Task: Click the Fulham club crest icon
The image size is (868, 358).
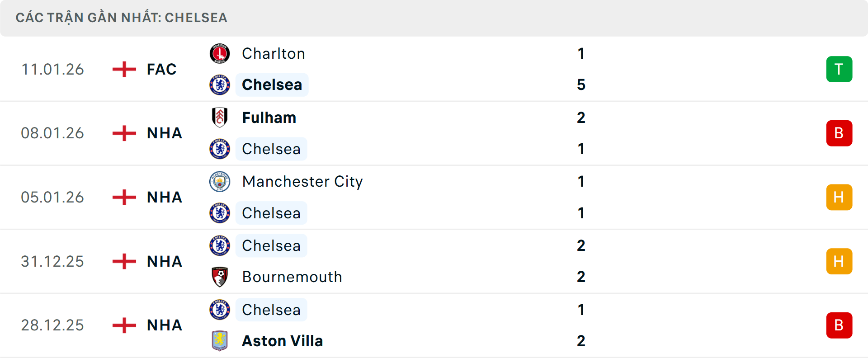Action: pyautogui.click(x=220, y=118)
